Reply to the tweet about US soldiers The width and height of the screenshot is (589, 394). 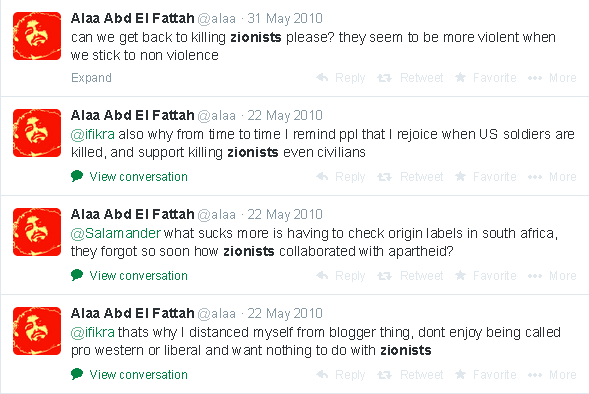tap(341, 177)
